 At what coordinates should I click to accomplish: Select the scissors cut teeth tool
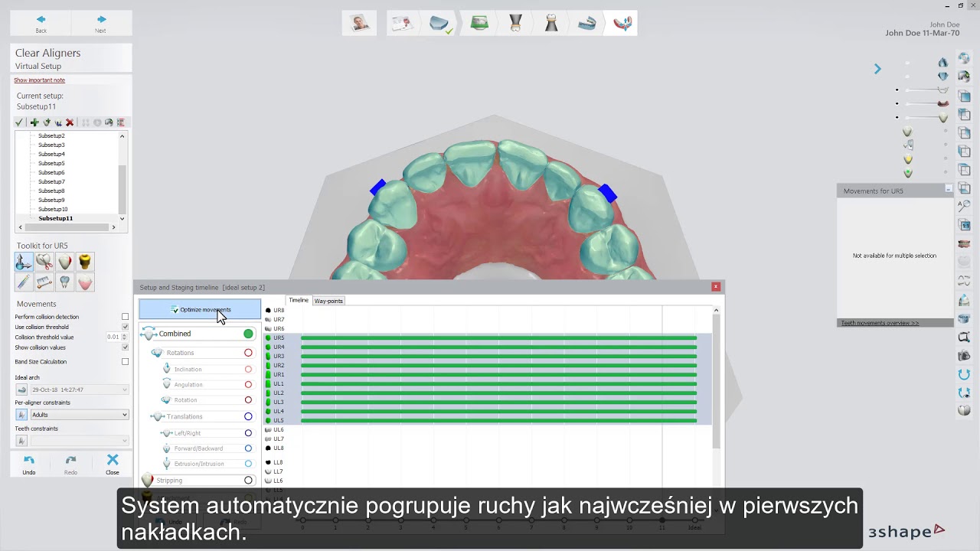pyautogui.click(x=44, y=262)
